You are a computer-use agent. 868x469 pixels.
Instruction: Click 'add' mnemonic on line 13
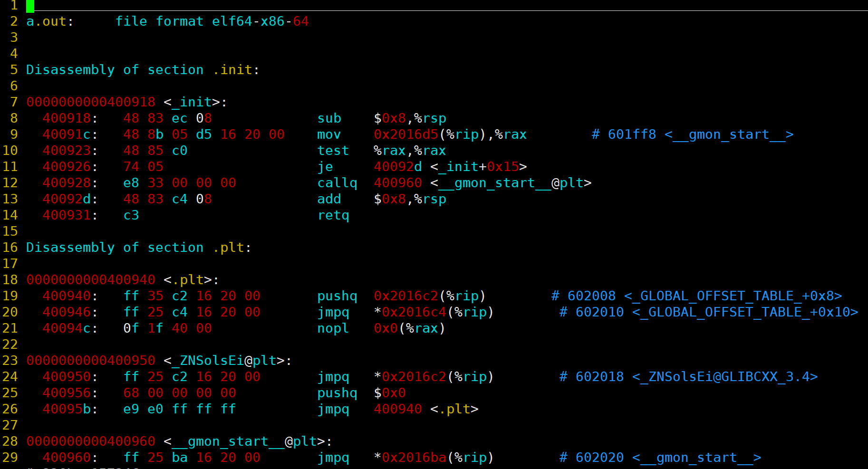pyautogui.click(x=329, y=199)
